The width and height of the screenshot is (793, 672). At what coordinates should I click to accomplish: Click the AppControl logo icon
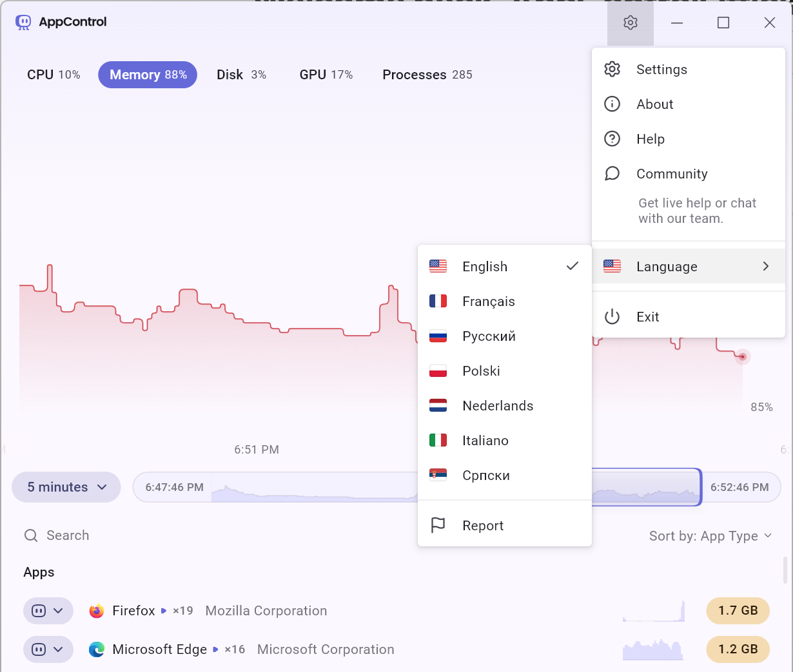pyautogui.click(x=23, y=23)
